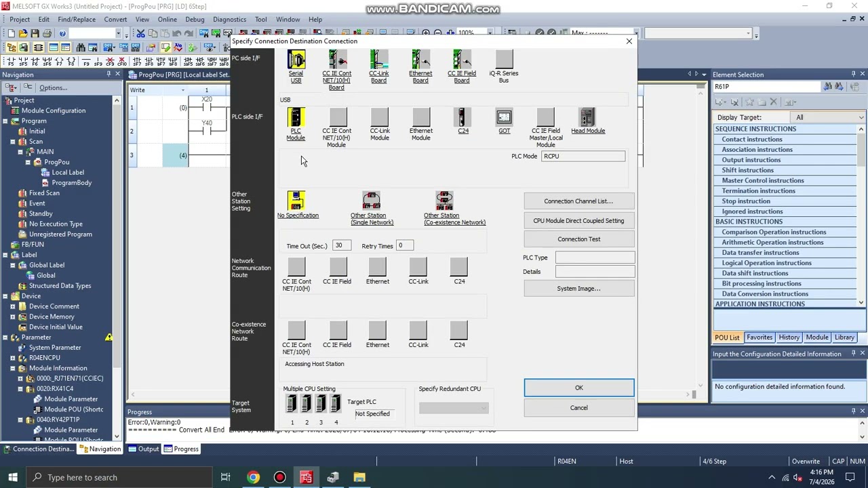Click the System Image button
Viewport: 868px width, 488px height.
point(578,289)
